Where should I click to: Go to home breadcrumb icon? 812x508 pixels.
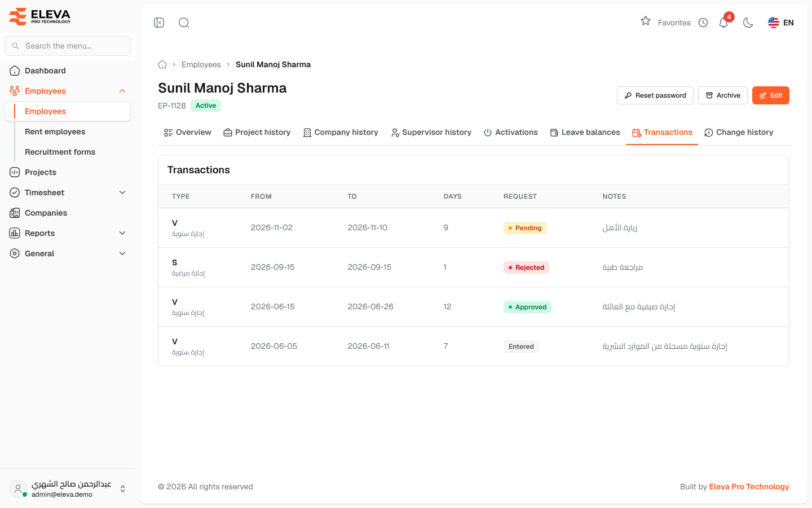[162, 64]
